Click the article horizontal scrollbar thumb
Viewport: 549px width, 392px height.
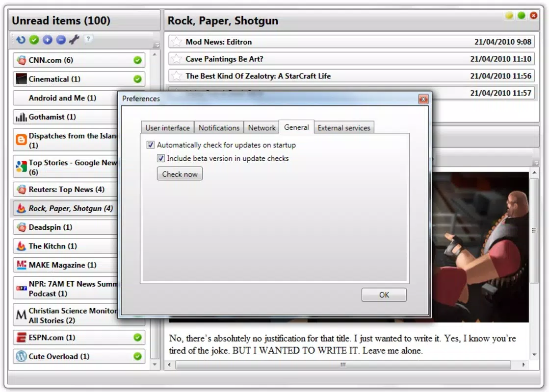click(343, 365)
